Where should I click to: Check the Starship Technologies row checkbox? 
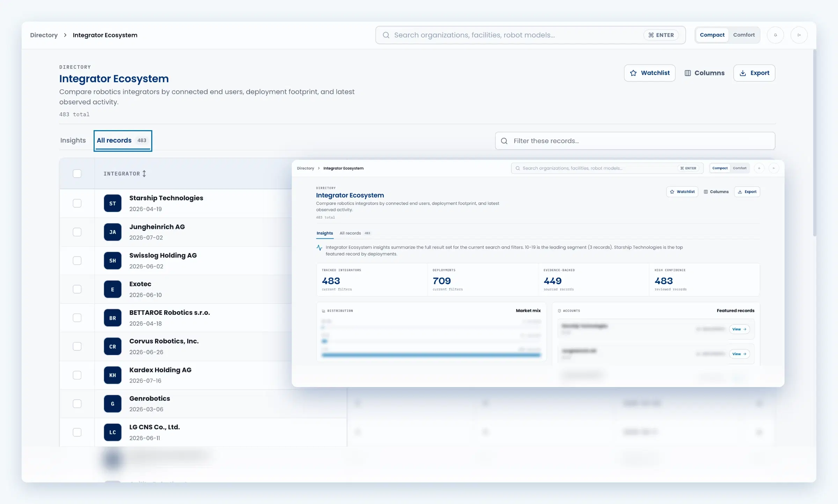coord(77,203)
